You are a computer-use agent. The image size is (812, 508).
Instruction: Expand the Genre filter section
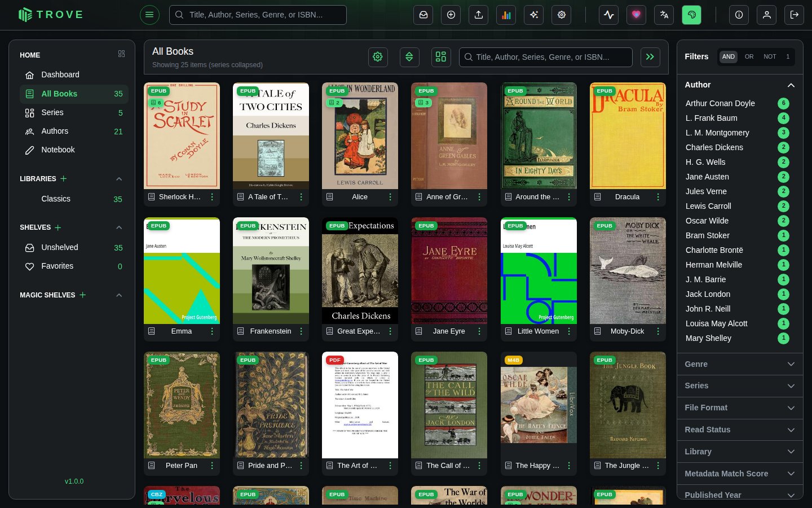tap(740, 364)
